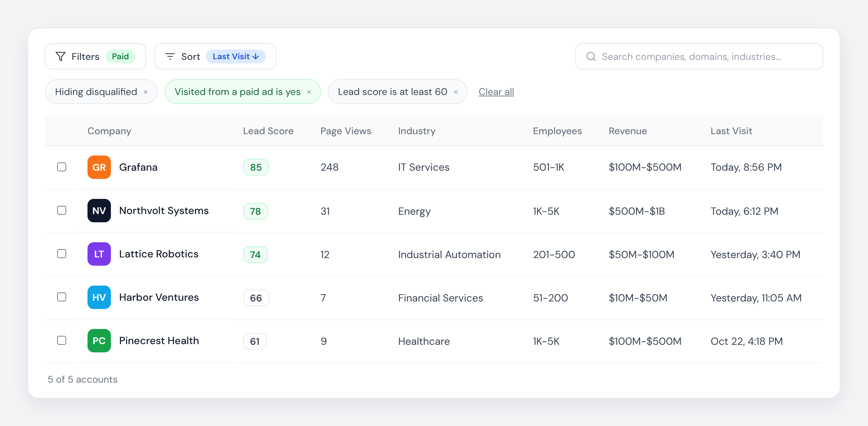Image resolution: width=868 pixels, height=426 pixels.
Task: Click the $10M-$50M revenue cell
Action: click(x=638, y=298)
